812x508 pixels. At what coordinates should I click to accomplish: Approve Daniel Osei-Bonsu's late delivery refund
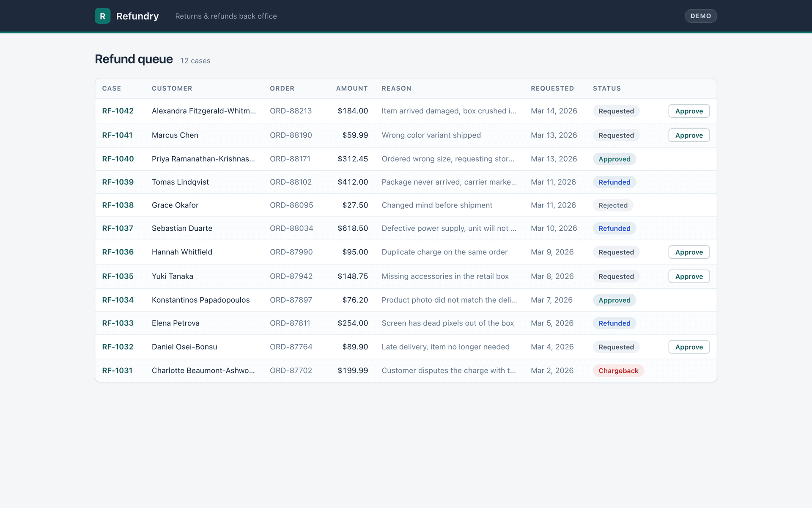[x=689, y=347]
